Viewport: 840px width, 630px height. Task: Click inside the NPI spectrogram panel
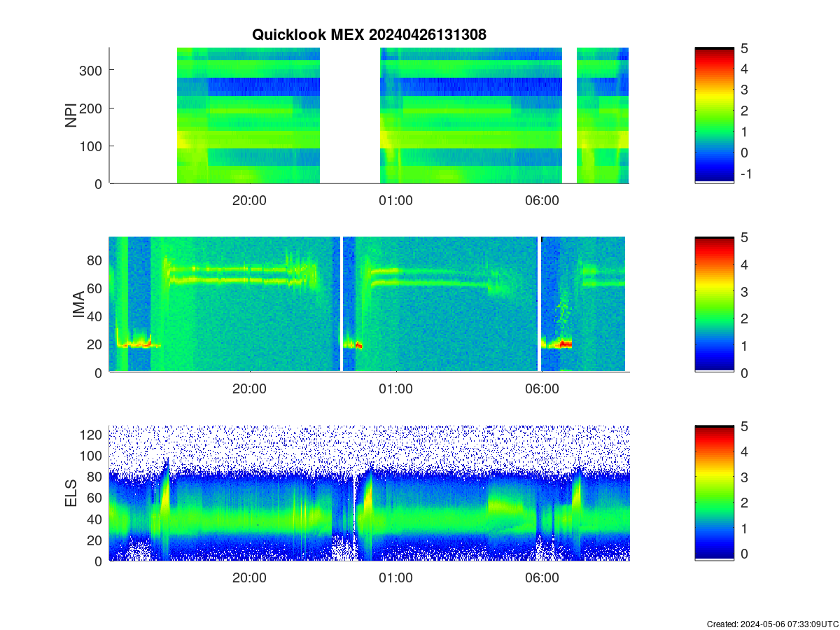coord(369,115)
